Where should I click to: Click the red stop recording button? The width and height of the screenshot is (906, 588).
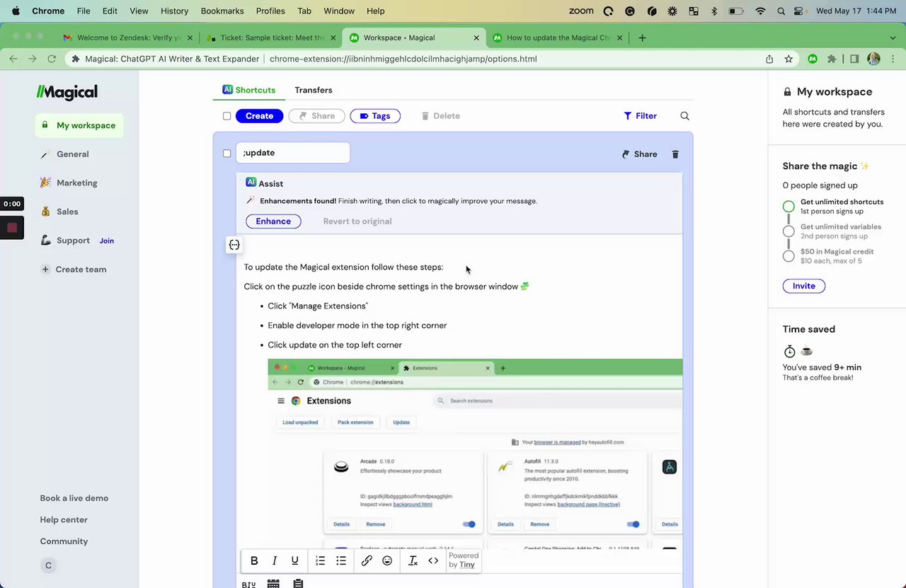click(12, 228)
